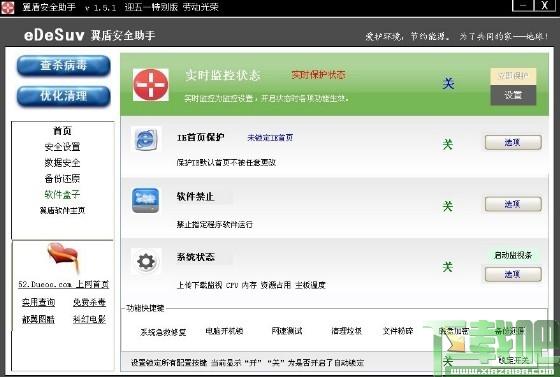Image resolution: width=560 pixels, height=377 pixels.
Task: Click the 立即保护 button in green banner
Action: pos(513,76)
